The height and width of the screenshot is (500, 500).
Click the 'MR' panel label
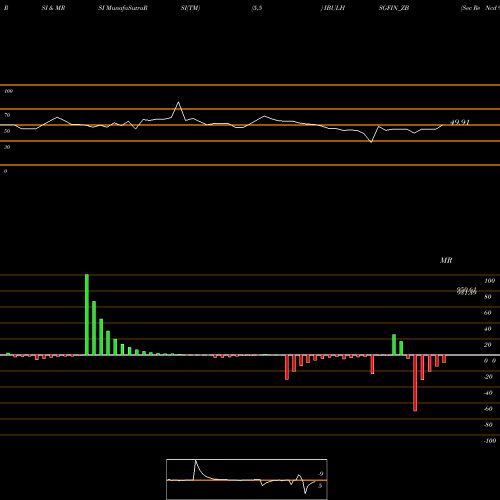point(446,260)
